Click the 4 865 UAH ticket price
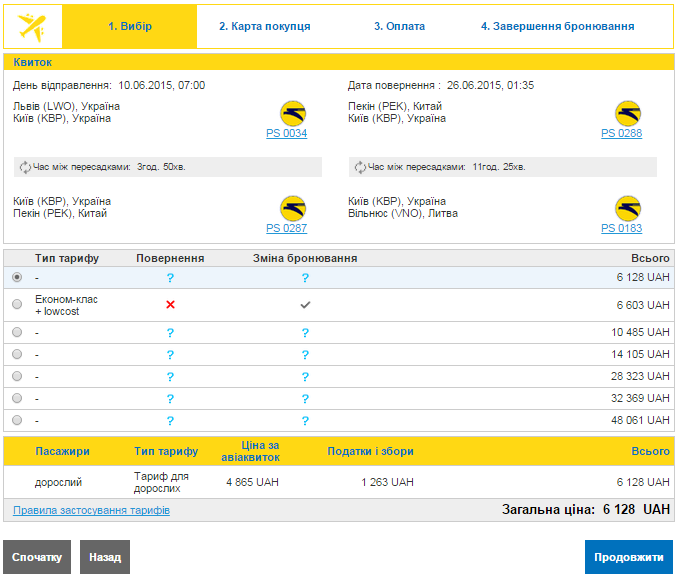This screenshot has width=678, height=580. (253, 482)
